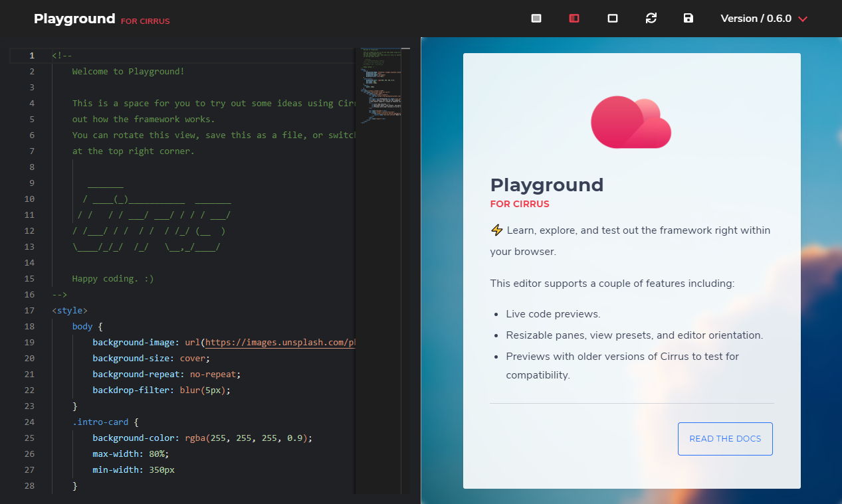
Task: Click the 'Live code previews.' bullet
Action: point(553,314)
